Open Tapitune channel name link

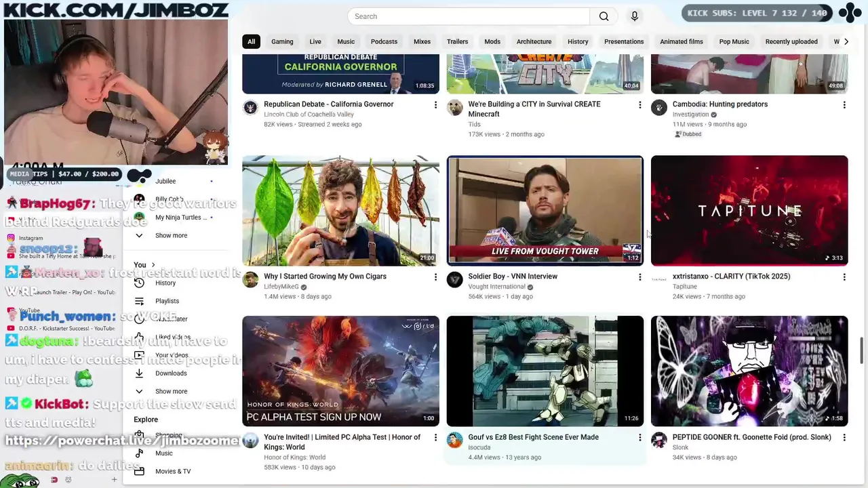pos(685,287)
